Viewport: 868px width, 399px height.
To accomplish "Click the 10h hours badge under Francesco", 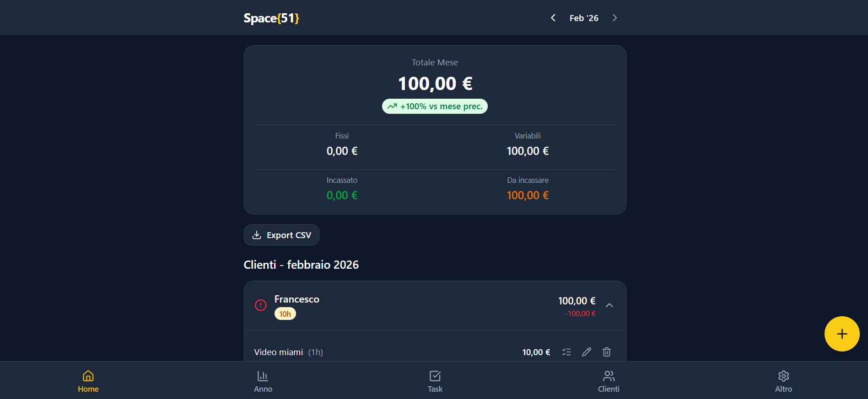I will tap(285, 314).
